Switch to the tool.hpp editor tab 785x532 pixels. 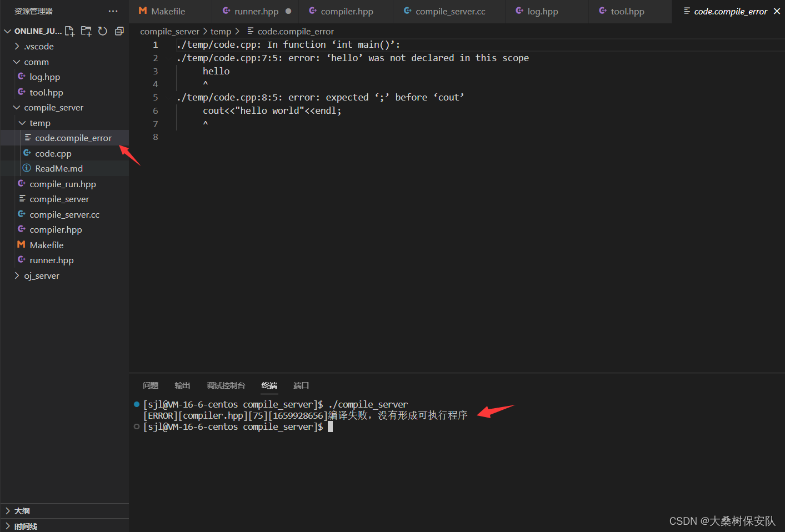[630, 11]
